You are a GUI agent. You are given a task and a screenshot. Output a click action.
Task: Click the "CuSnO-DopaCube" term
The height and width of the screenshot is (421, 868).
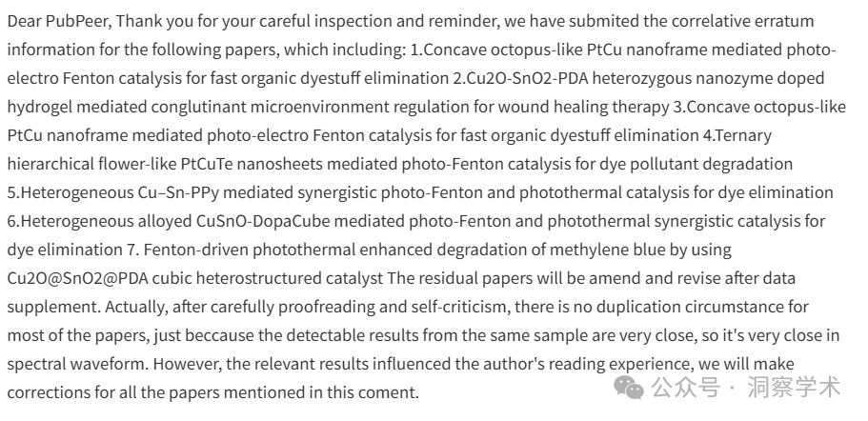point(263,221)
